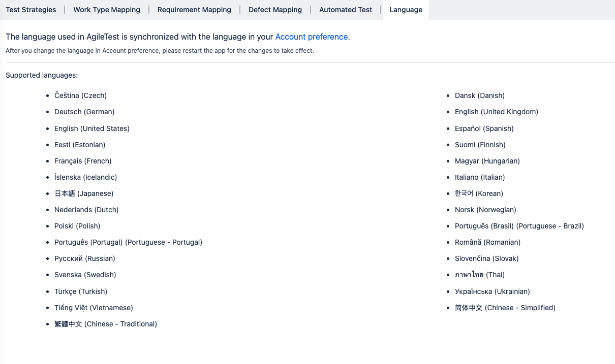The height and width of the screenshot is (364, 615).
Task: Open the Automated Test tab
Action: [x=346, y=10]
